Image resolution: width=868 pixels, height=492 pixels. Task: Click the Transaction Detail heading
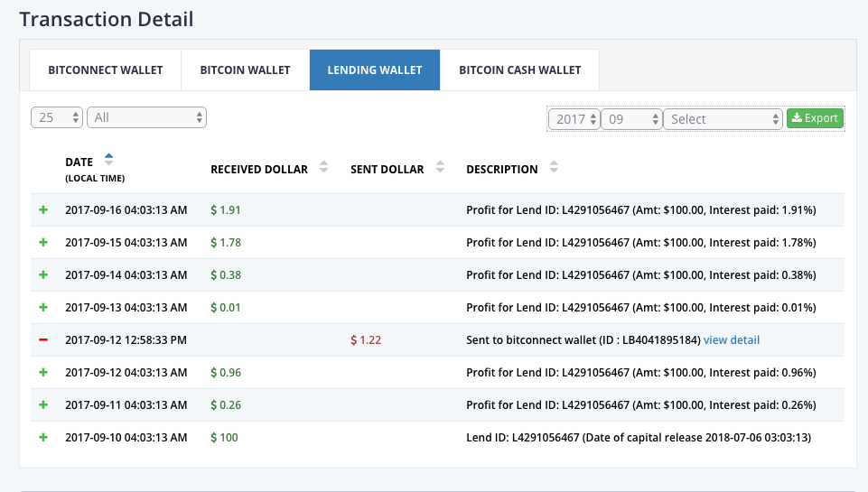(x=107, y=19)
